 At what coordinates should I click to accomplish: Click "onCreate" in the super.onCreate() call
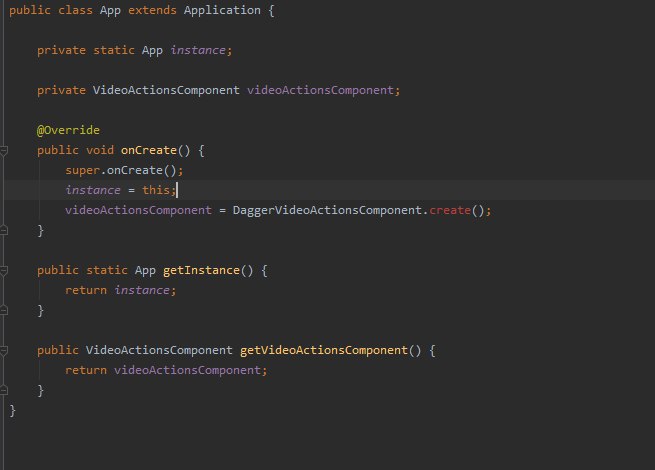point(135,170)
